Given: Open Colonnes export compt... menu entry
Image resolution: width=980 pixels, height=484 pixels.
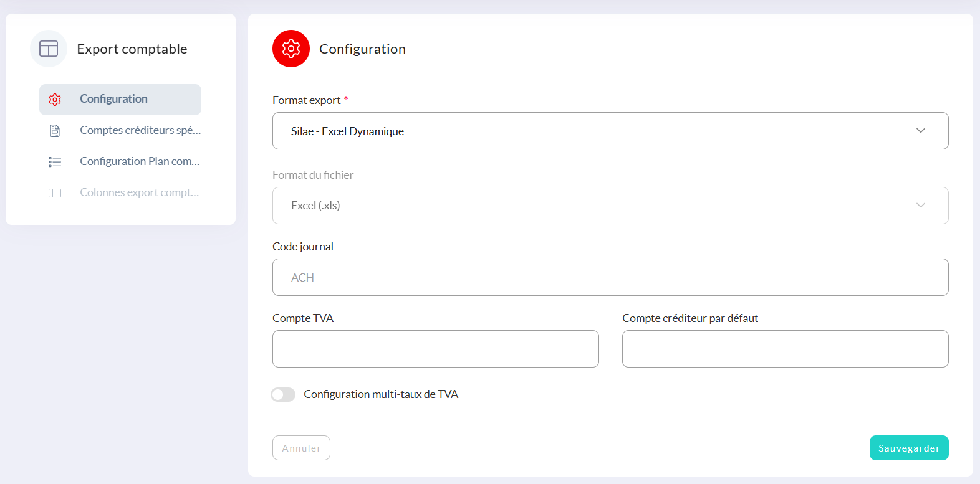Looking at the screenshot, I should tap(140, 192).
